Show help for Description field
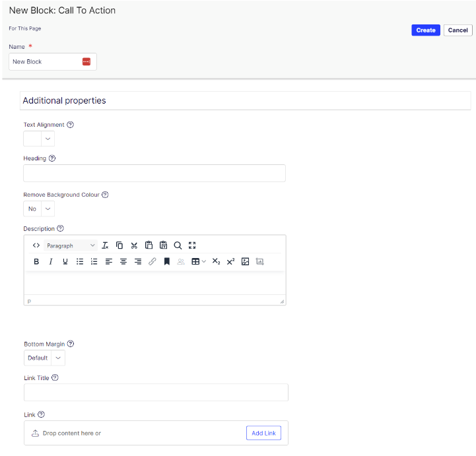The height and width of the screenshot is (456, 476). pos(61,228)
